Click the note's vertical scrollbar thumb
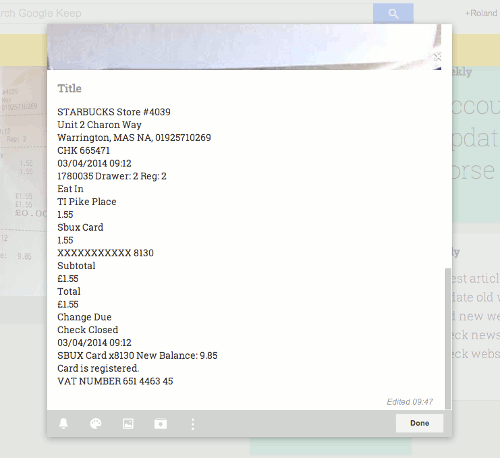500x458 pixels. tap(448, 338)
